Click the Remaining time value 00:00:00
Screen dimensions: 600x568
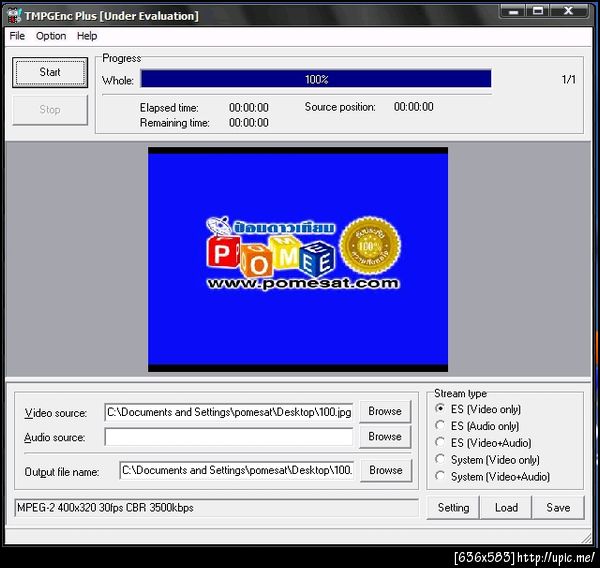[249, 123]
